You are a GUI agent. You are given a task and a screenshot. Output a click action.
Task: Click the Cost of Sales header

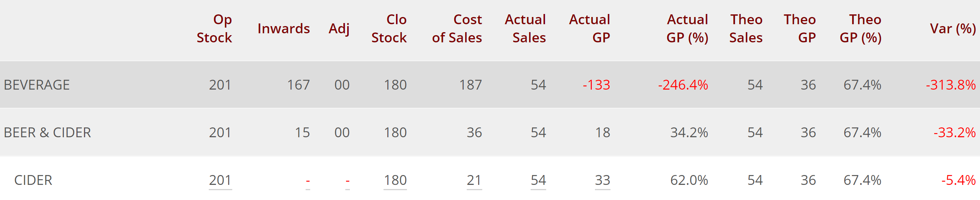[457, 28]
